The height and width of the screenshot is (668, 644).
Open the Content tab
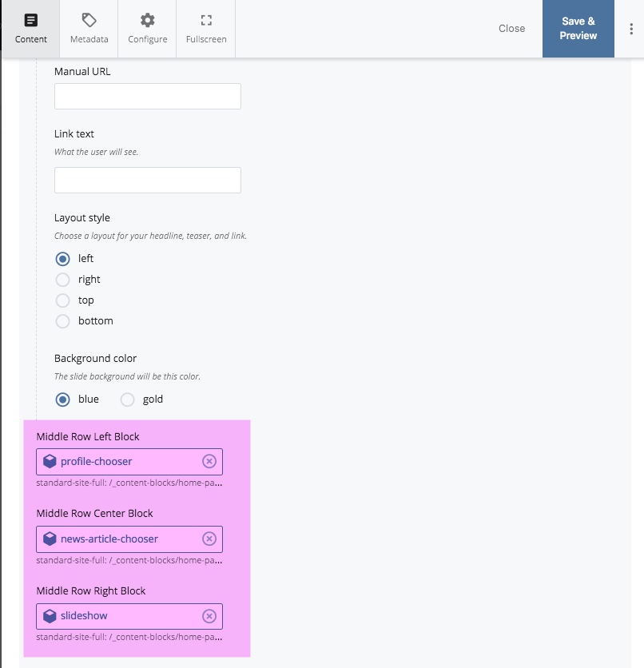(x=30, y=29)
